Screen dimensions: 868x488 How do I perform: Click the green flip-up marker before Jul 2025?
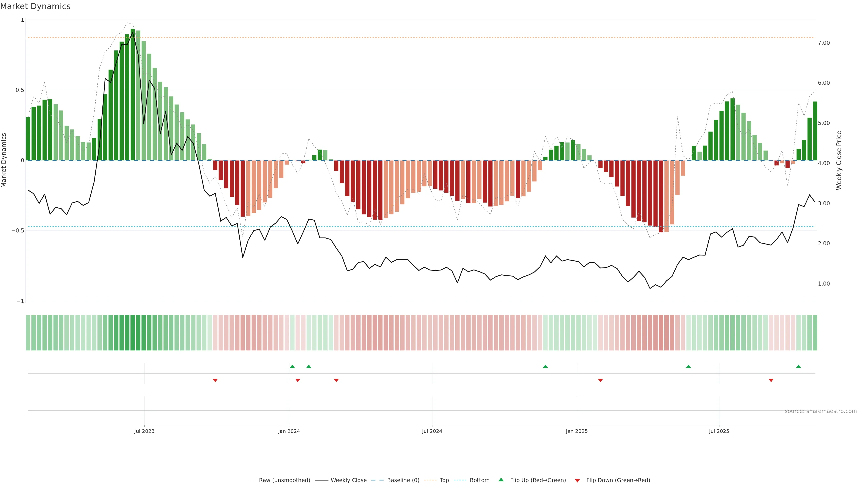coord(688,366)
